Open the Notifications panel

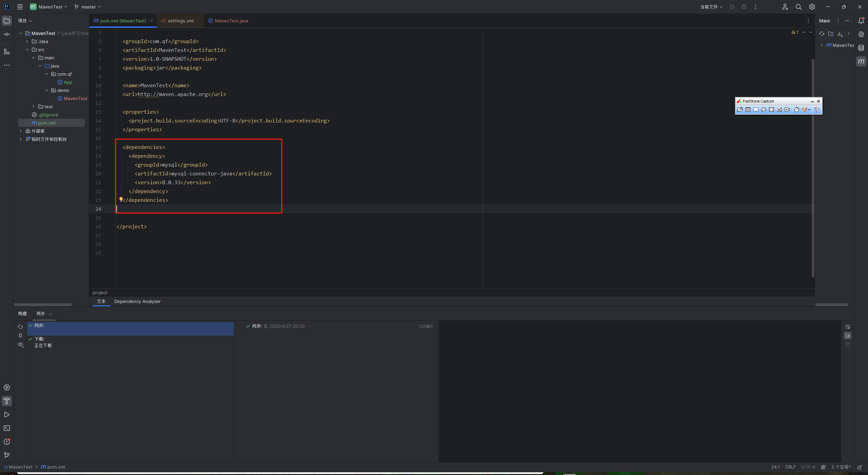pos(861,20)
